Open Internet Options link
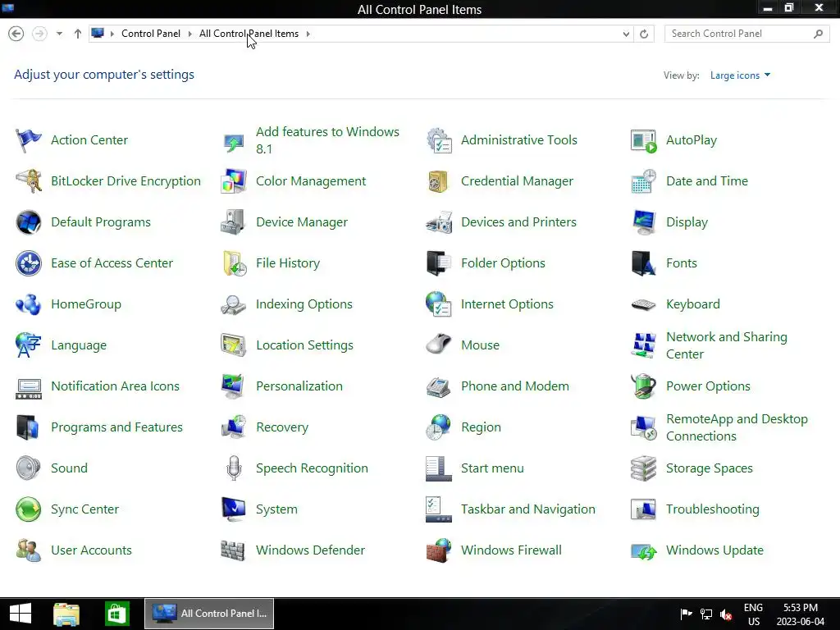The image size is (840, 630). pos(507,304)
